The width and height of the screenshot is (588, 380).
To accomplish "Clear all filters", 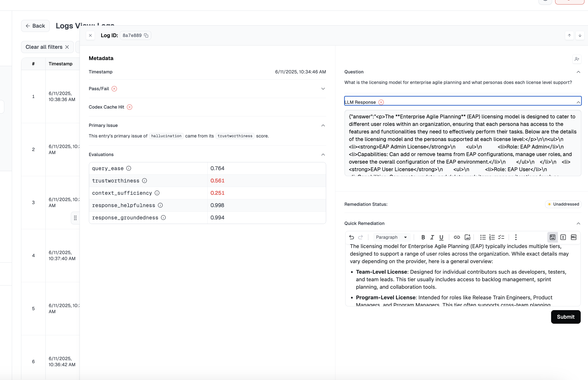I will tap(47, 47).
